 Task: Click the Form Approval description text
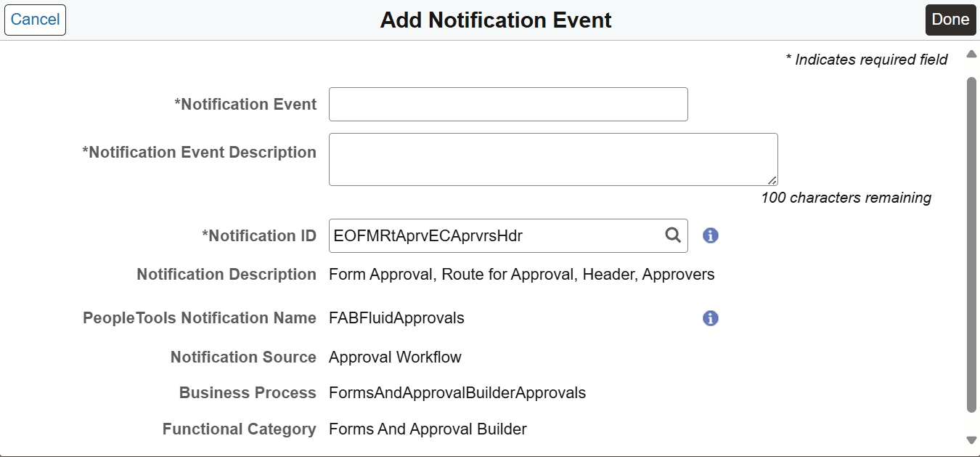523,274
